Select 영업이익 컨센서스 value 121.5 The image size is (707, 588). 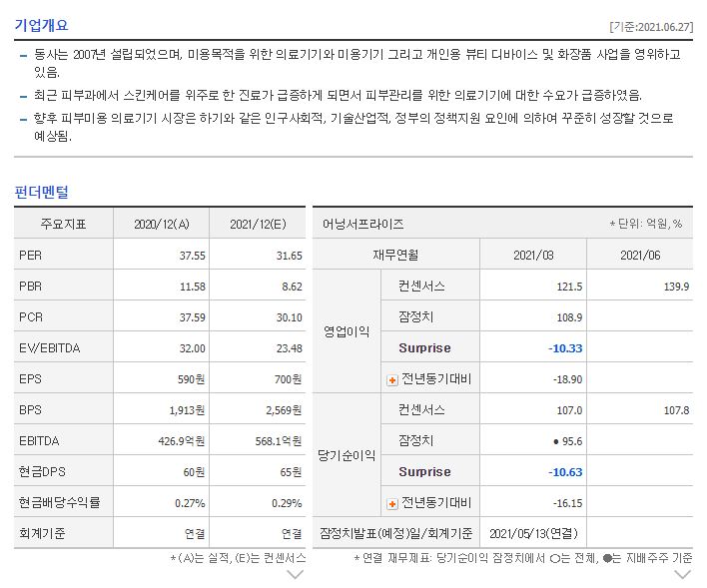click(569, 287)
